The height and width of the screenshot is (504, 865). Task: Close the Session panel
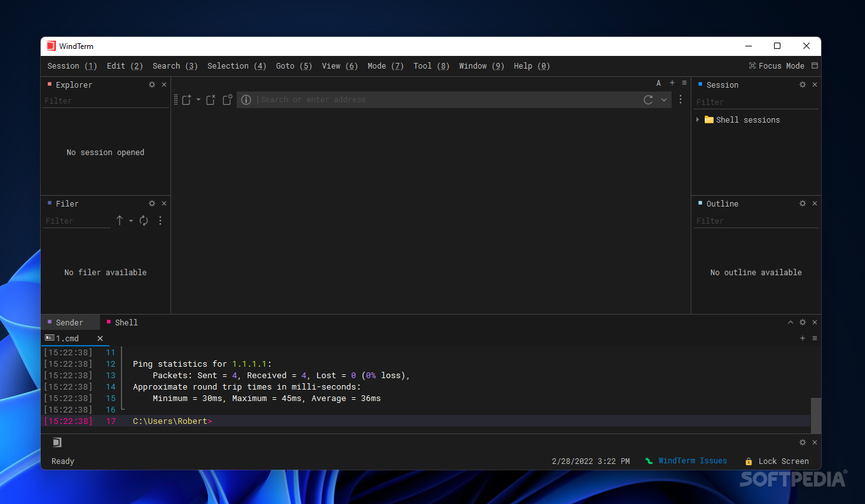(815, 85)
